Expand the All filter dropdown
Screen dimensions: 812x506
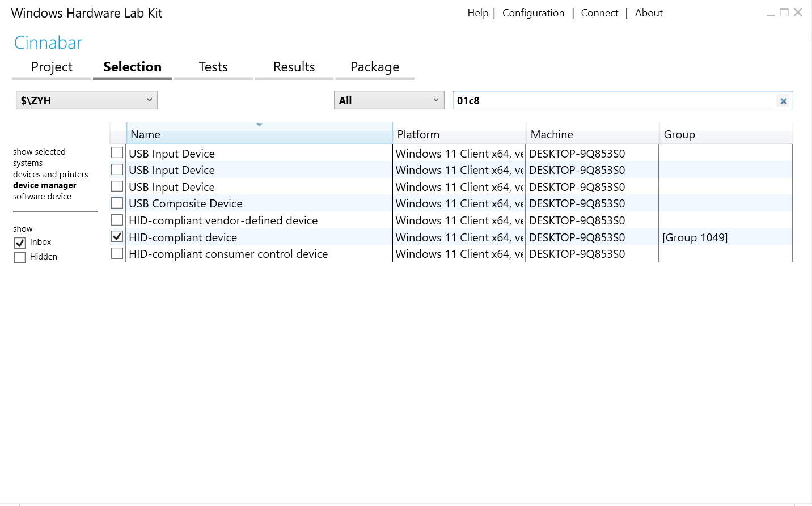pos(389,100)
